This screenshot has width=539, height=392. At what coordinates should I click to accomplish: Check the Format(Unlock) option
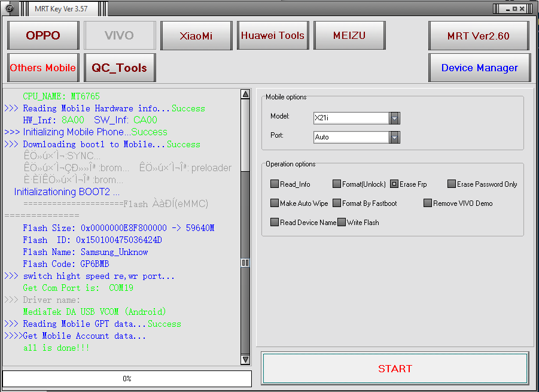point(337,184)
